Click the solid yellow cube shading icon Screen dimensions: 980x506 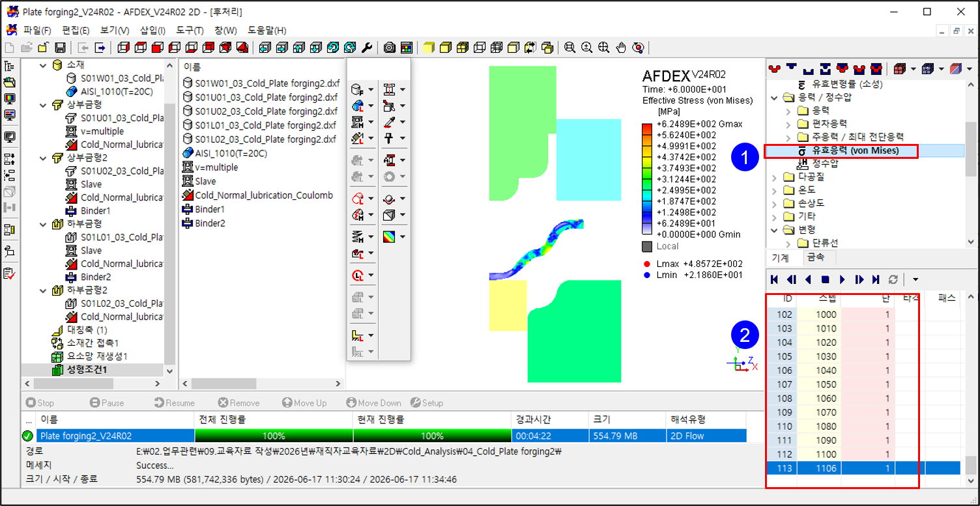(429, 48)
